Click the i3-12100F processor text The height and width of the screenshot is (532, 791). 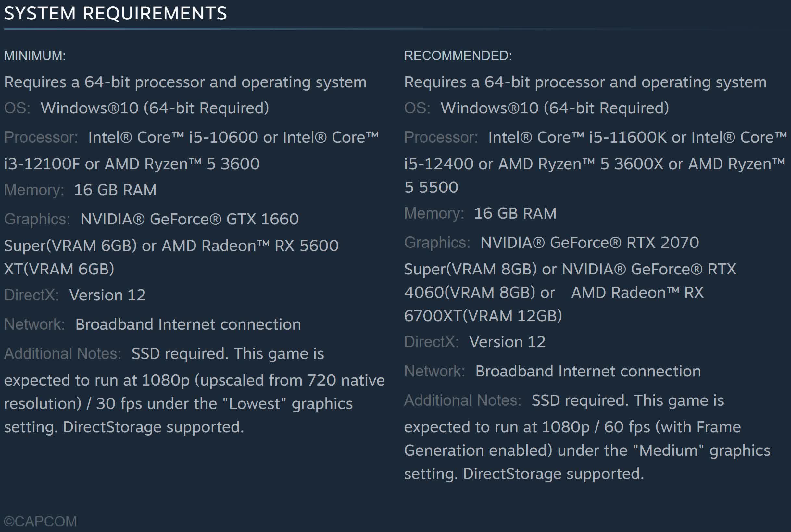tap(42, 164)
